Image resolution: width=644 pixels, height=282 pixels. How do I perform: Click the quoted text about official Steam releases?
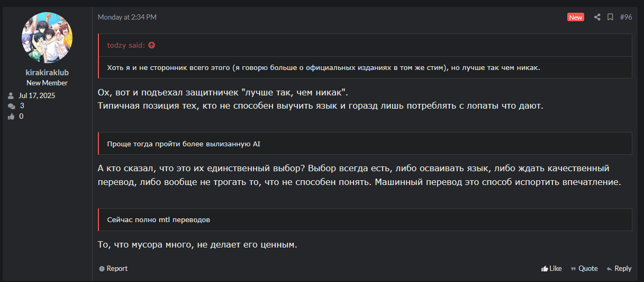(x=323, y=67)
